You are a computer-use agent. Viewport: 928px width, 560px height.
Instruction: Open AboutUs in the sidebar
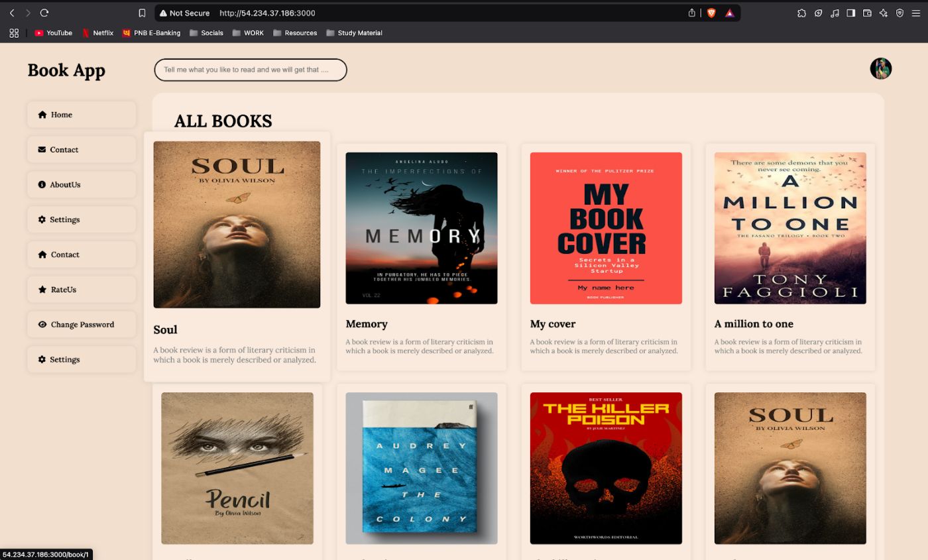[x=82, y=184]
